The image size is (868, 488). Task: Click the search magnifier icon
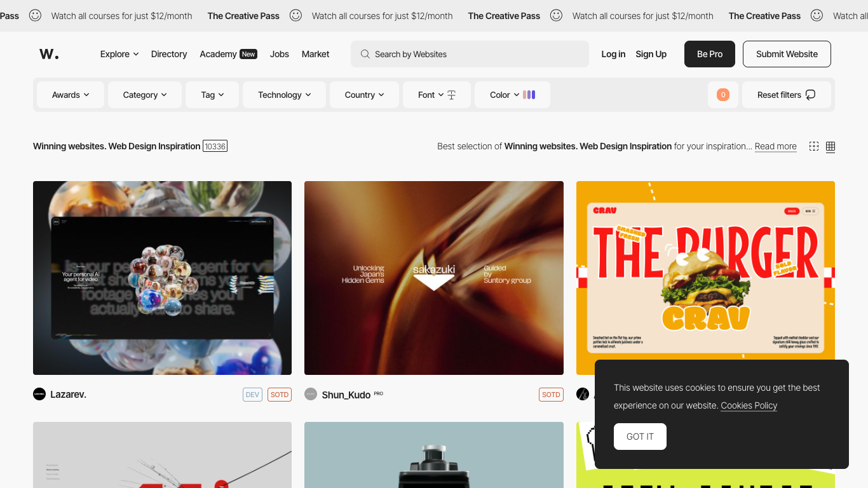[x=365, y=54]
